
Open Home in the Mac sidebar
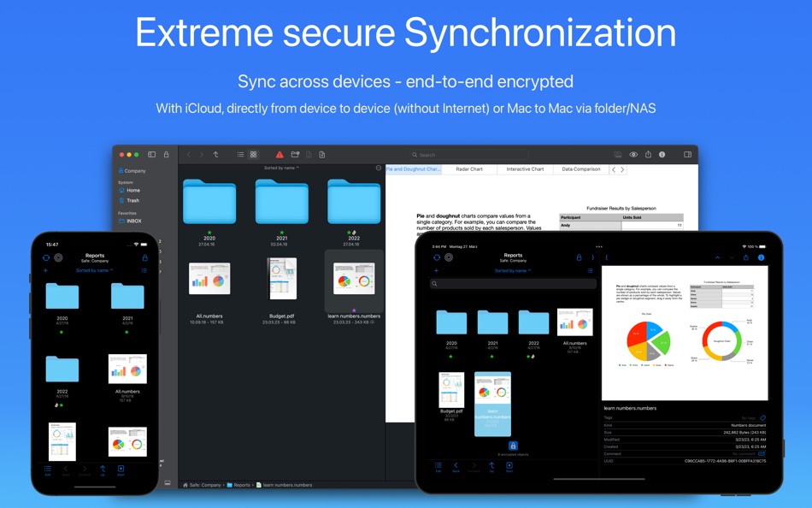point(129,190)
